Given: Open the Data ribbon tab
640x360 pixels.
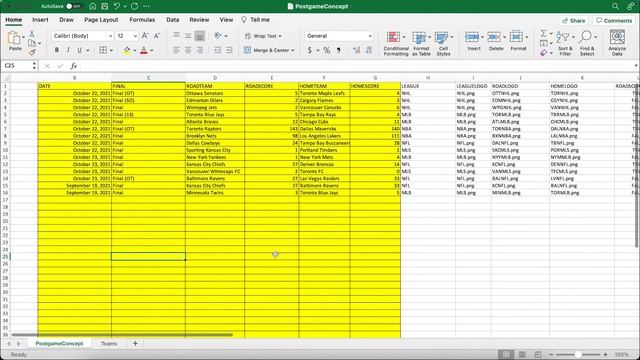Looking at the screenshot, I should [172, 20].
